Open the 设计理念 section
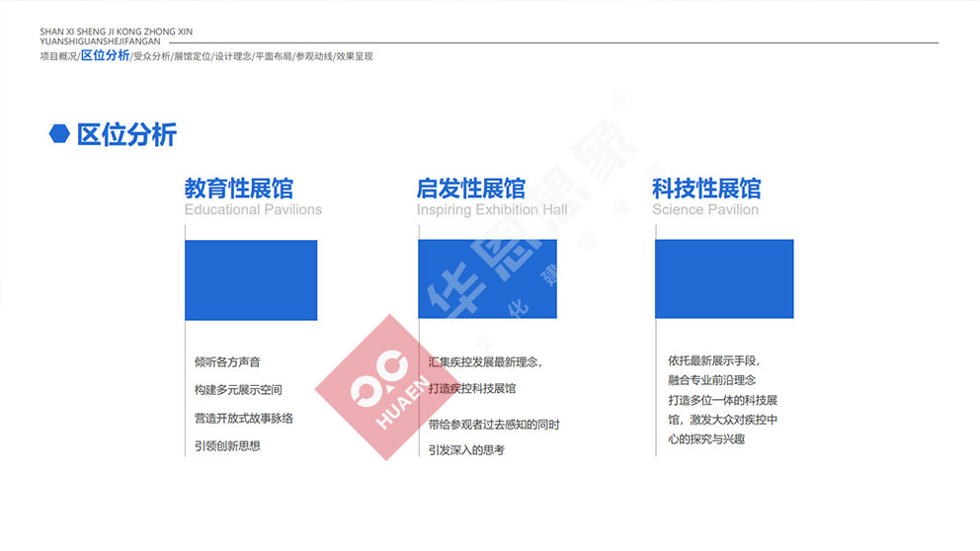Image resolution: width=980 pixels, height=551 pixels. tap(232, 56)
